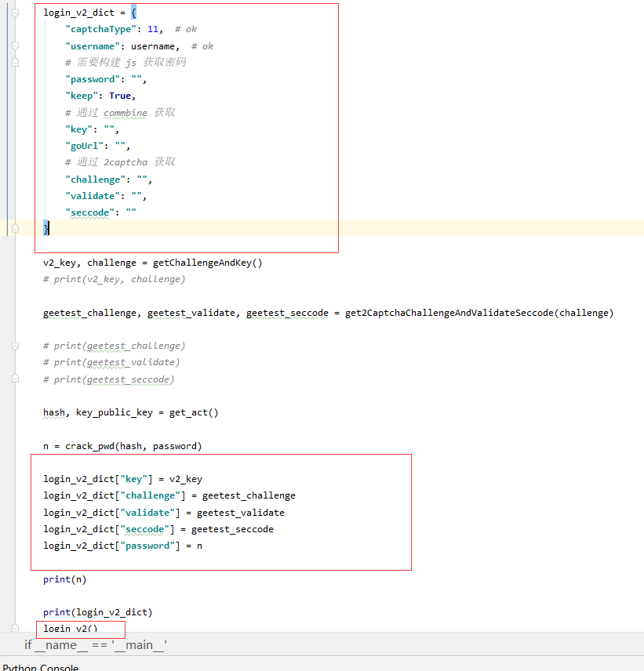Click the get2CaptchaChallengeAndValidateSeccode function call
The width and height of the screenshot is (644, 671).
pos(479,313)
